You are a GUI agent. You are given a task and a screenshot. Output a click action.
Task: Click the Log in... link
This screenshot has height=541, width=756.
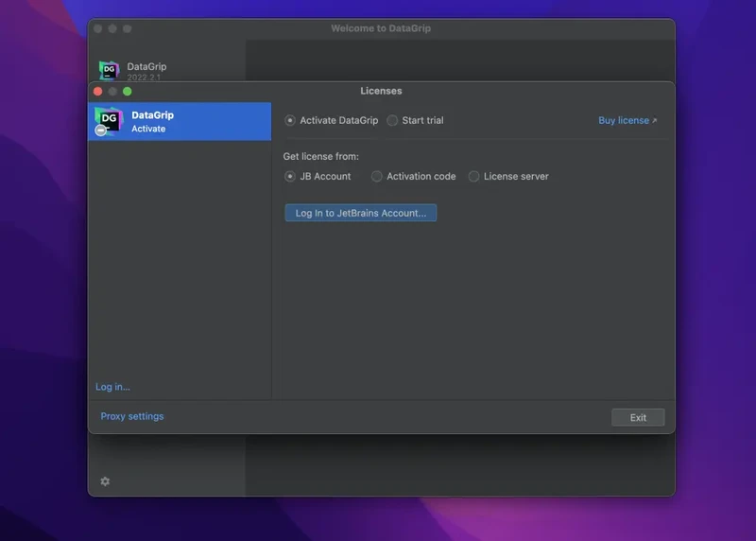(x=112, y=387)
